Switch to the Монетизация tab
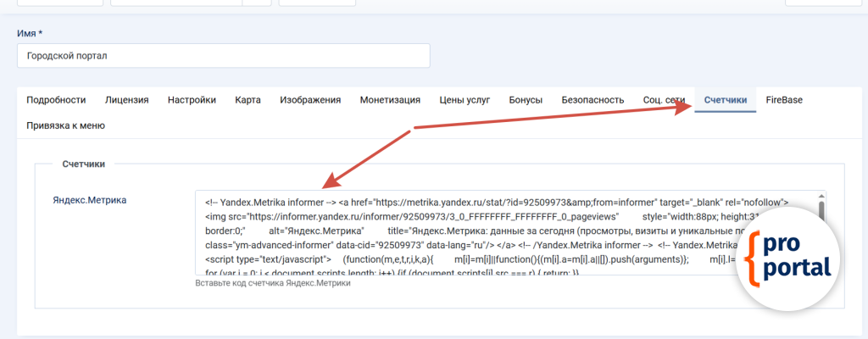 point(390,100)
